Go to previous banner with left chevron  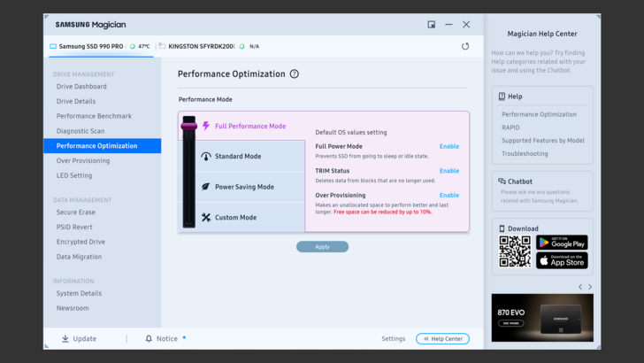tap(580, 287)
